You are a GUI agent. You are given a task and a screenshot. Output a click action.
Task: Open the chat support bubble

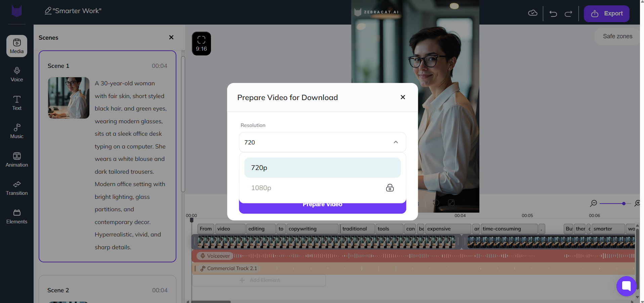627,286
